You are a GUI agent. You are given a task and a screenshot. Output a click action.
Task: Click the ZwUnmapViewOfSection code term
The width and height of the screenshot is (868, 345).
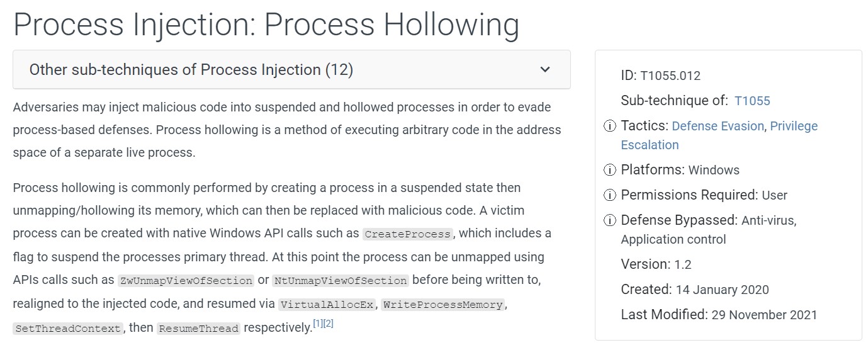pyautogui.click(x=186, y=281)
